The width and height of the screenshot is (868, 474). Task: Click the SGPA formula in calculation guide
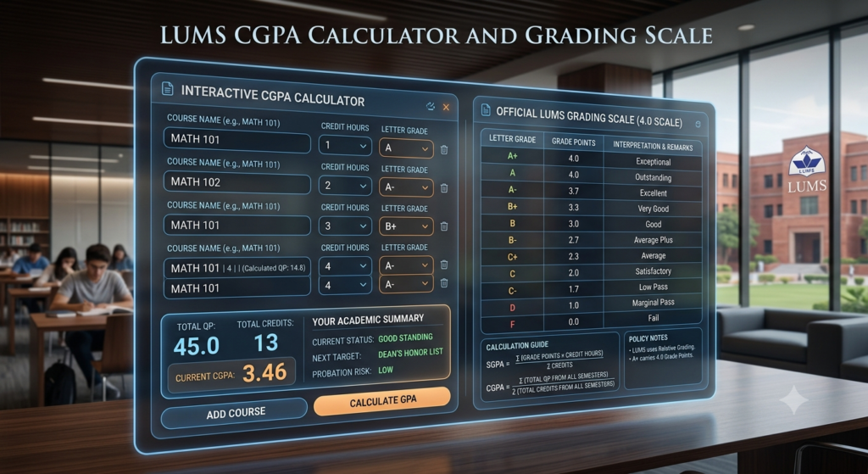click(x=545, y=360)
